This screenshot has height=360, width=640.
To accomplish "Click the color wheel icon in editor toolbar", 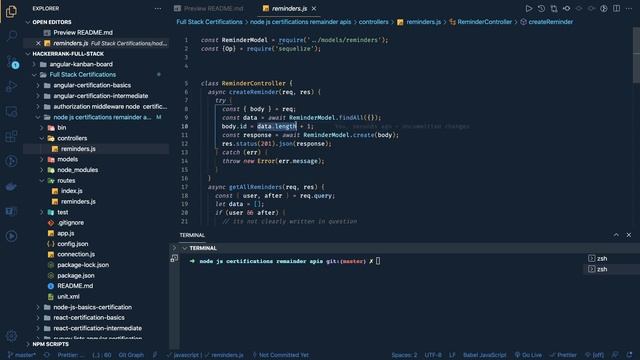I will pyautogui.click(x=604, y=8).
